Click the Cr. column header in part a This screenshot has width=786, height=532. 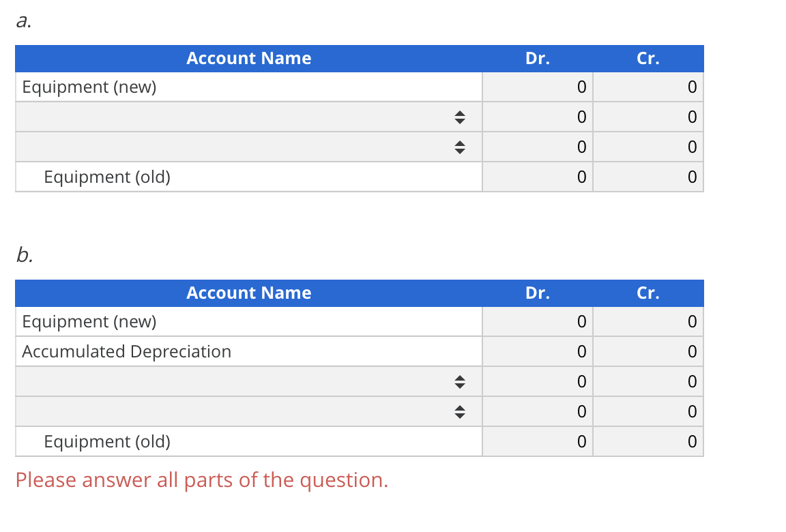coord(647,59)
